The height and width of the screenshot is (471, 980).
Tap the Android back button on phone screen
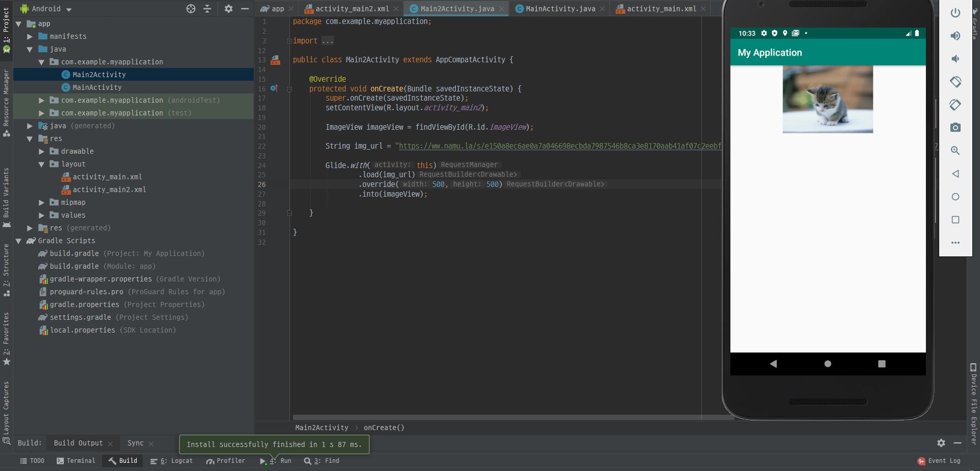coord(773,364)
